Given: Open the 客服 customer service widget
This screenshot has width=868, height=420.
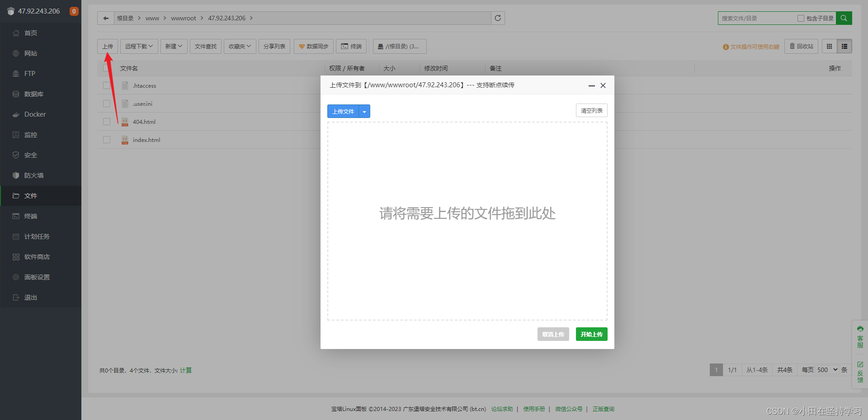Looking at the screenshot, I should [860, 337].
